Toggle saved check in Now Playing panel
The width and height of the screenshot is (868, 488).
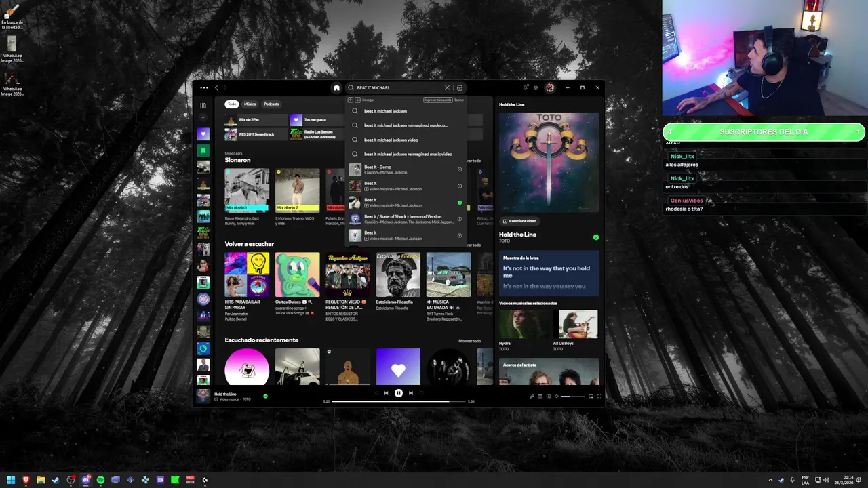coord(596,237)
